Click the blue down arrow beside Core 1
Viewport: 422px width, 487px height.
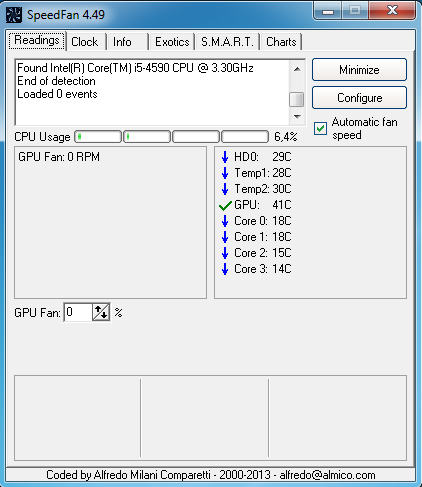(x=225, y=237)
